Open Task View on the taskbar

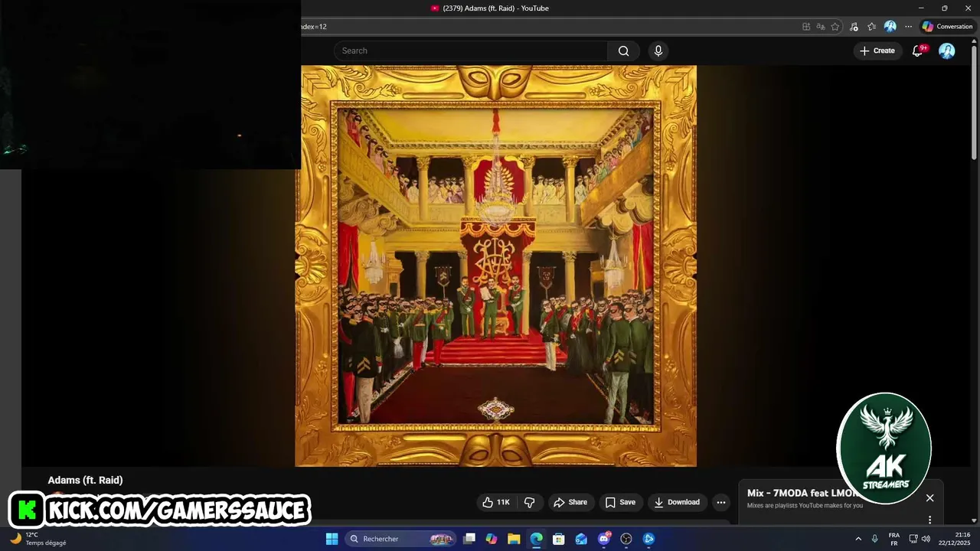469,539
